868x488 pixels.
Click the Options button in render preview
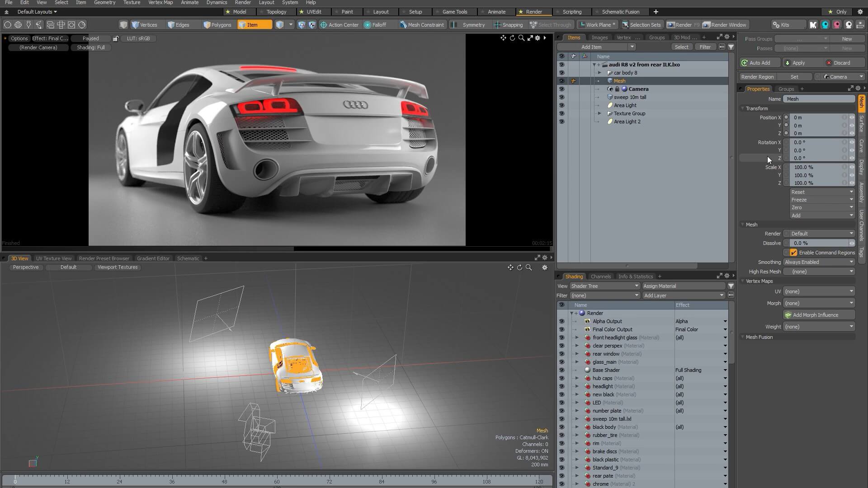[x=19, y=38]
